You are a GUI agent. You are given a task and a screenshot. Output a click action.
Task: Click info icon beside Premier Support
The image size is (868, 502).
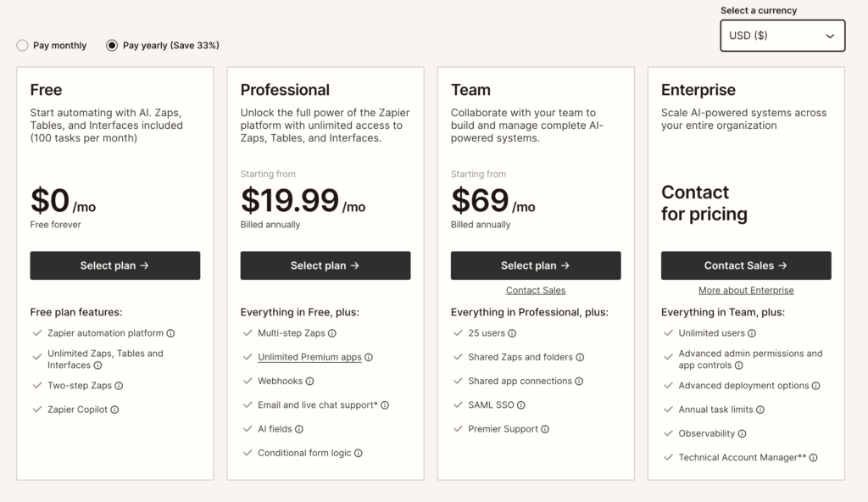(545, 429)
